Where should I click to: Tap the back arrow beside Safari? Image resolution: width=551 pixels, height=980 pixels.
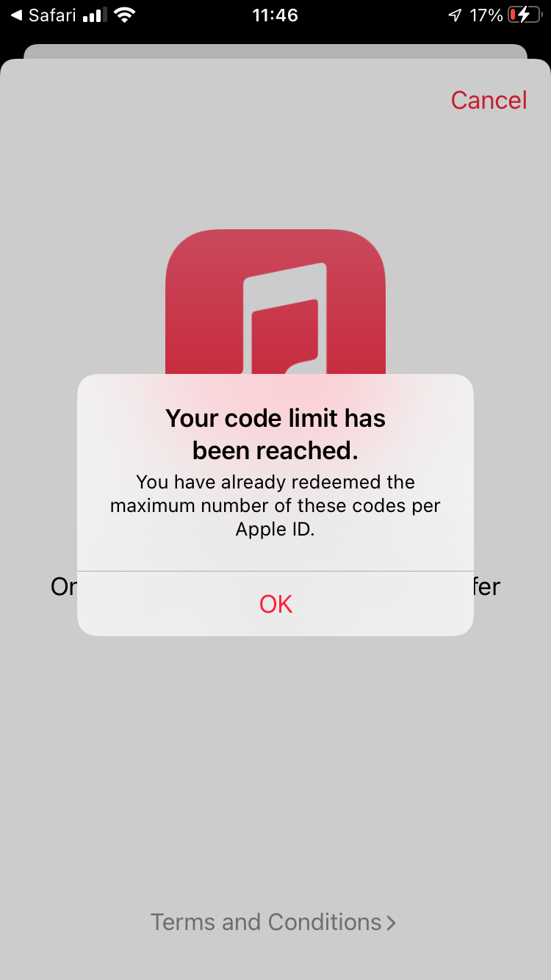[x=16, y=15]
